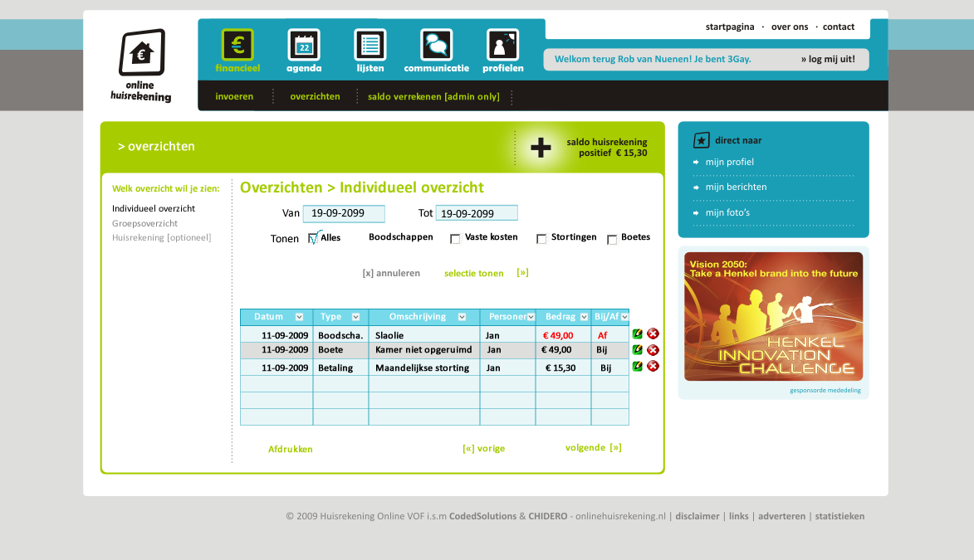
Task: Open the communicatie chat icon
Action: [x=437, y=45]
